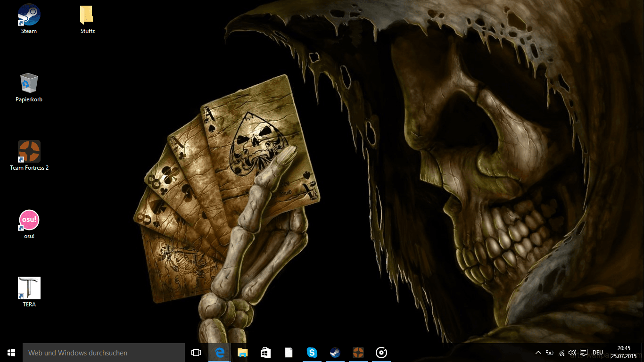Screen dimensions: 644x362
Task: Click the 'Web und Windows durchsuchen' search box
Action: (104, 353)
